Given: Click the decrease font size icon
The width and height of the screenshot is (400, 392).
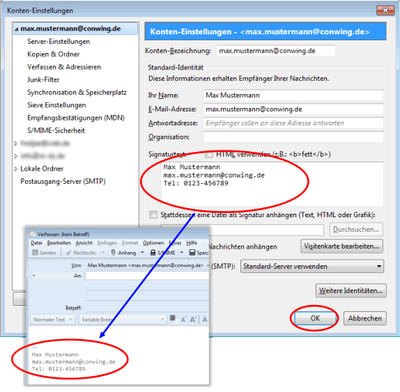Looking at the screenshot, I should [x=183, y=320].
